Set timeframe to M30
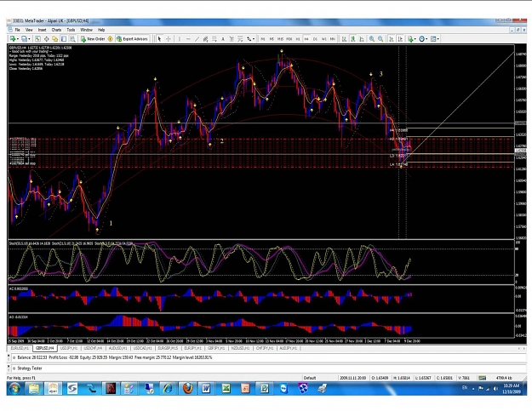 [x=289, y=39]
